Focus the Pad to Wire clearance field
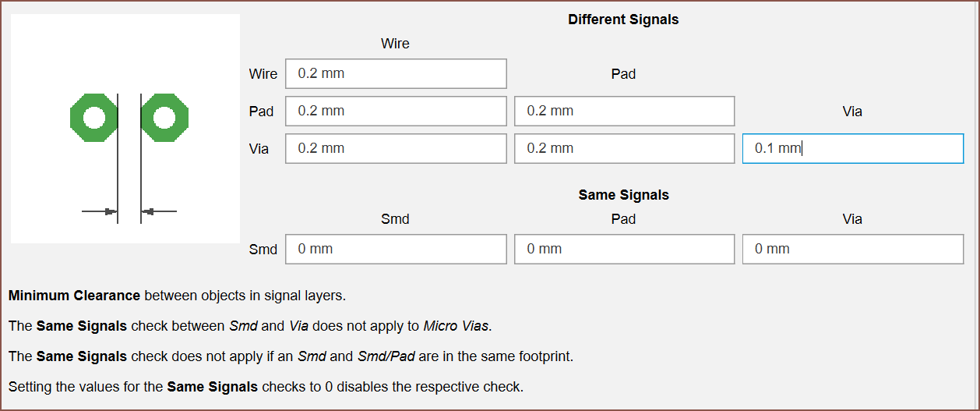The width and height of the screenshot is (980, 411). pos(396,111)
